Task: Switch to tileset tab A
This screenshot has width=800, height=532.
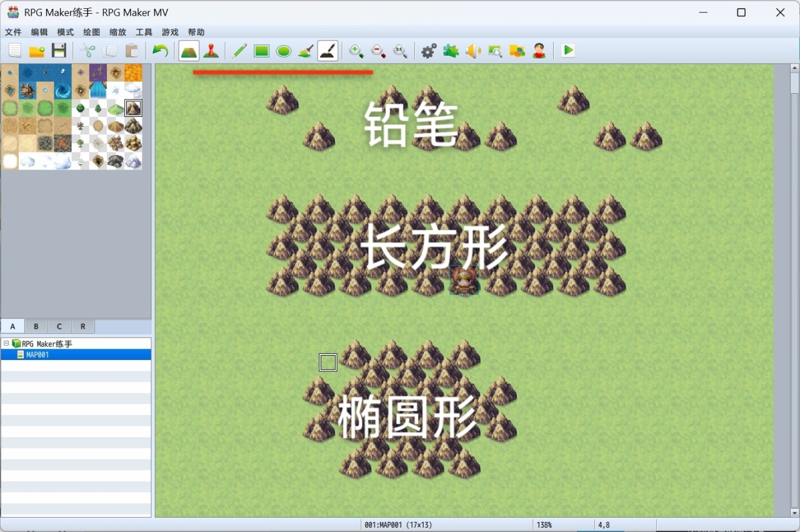Action: click(x=13, y=326)
